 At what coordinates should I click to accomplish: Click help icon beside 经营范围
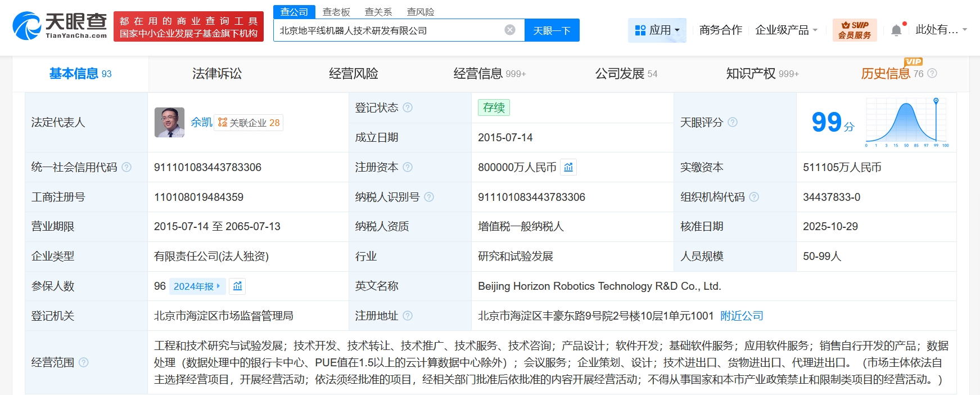(x=84, y=362)
